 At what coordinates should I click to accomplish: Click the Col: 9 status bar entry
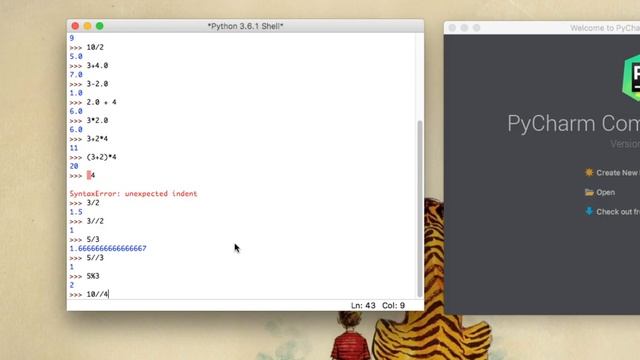pyautogui.click(x=393, y=305)
